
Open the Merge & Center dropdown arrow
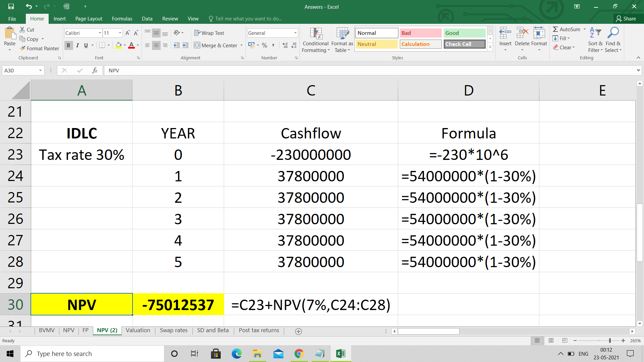point(241,45)
